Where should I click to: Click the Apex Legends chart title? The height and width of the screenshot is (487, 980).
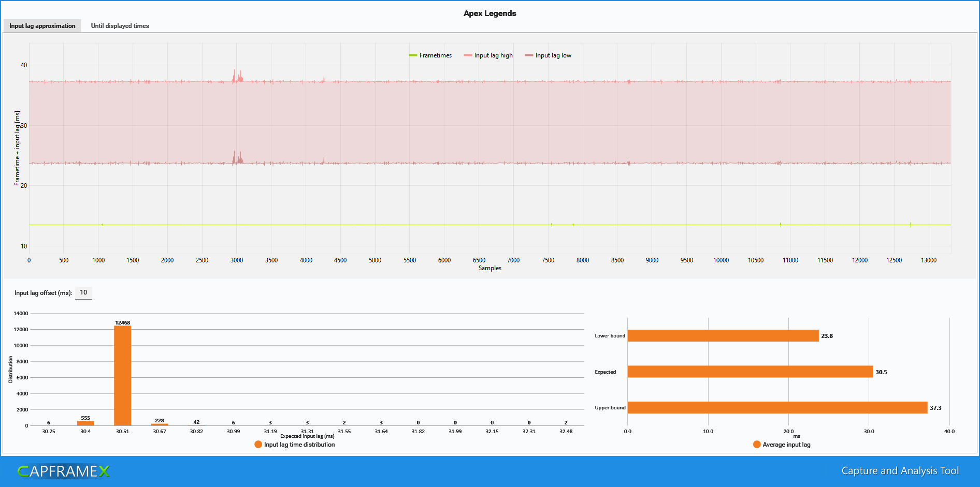pyautogui.click(x=490, y=13)
